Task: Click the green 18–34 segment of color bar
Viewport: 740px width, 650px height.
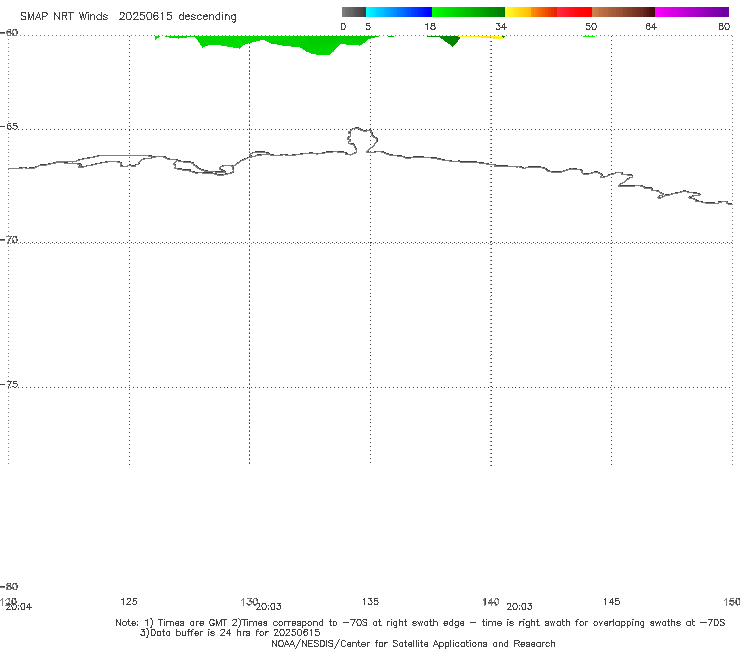Action: tap(468, 12)
